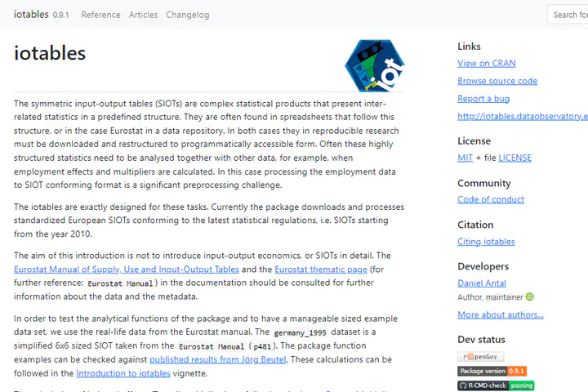The height and width of the screenshot is (392, 588).
Task: Focus the search input field
Action: [x=568, y=15]
